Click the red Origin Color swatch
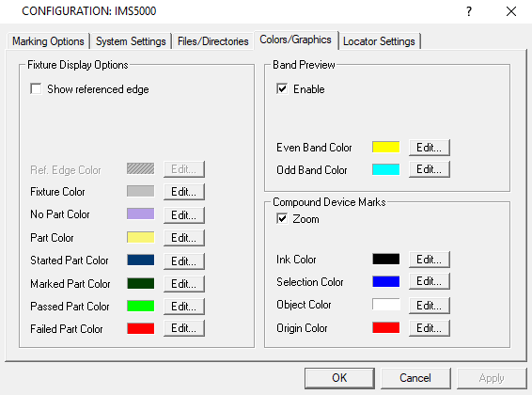The height and width of the screenshot is (395, 532). click(385, 327)
